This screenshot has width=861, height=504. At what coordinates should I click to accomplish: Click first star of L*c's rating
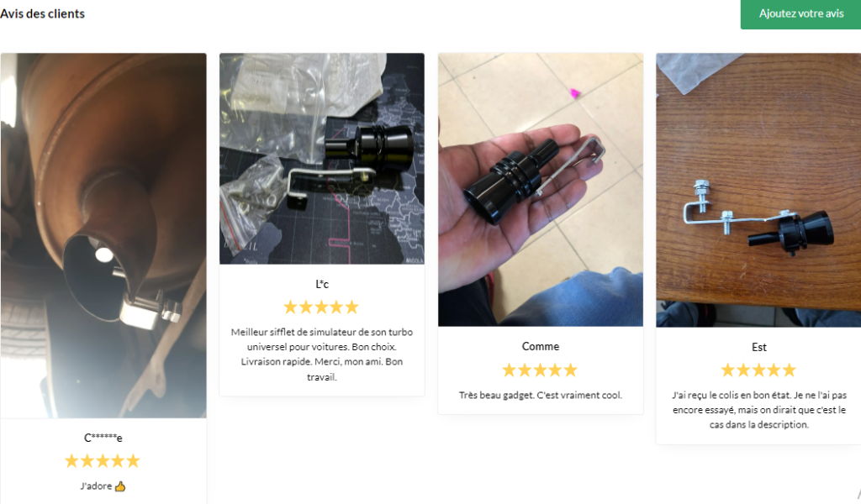click(x=290, y=307)
